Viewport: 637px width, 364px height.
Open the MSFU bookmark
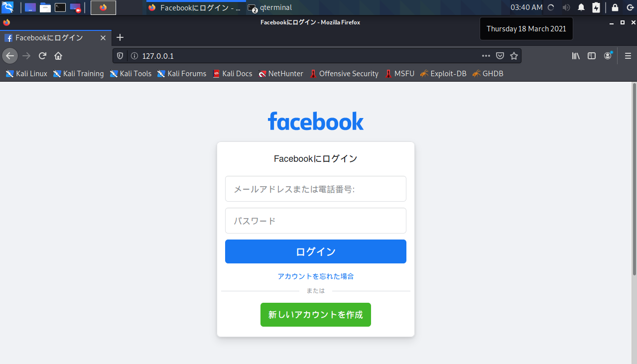click(399, 74)
